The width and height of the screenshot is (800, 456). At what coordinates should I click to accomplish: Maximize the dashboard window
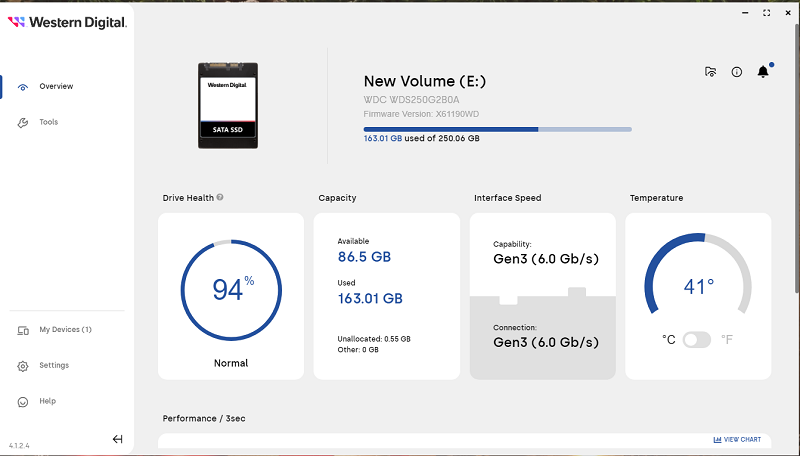(766, 13)
